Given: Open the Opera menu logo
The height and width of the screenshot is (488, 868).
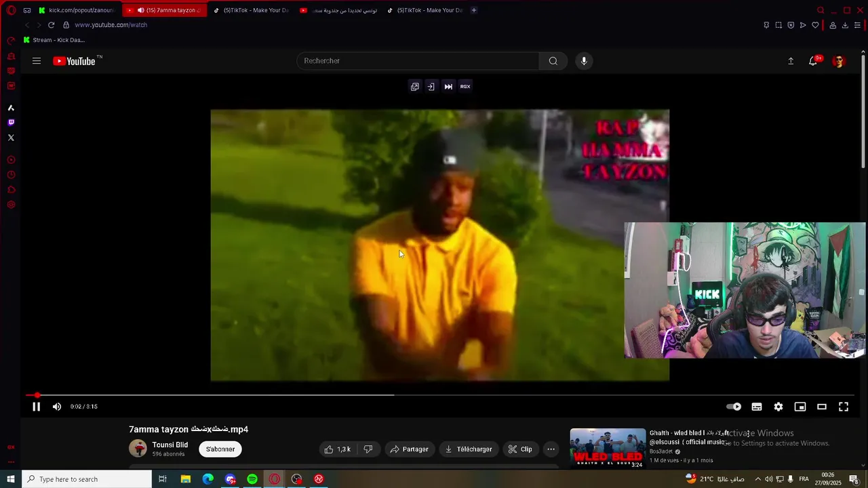Looking at the screenshot, I should click(11, 10).
